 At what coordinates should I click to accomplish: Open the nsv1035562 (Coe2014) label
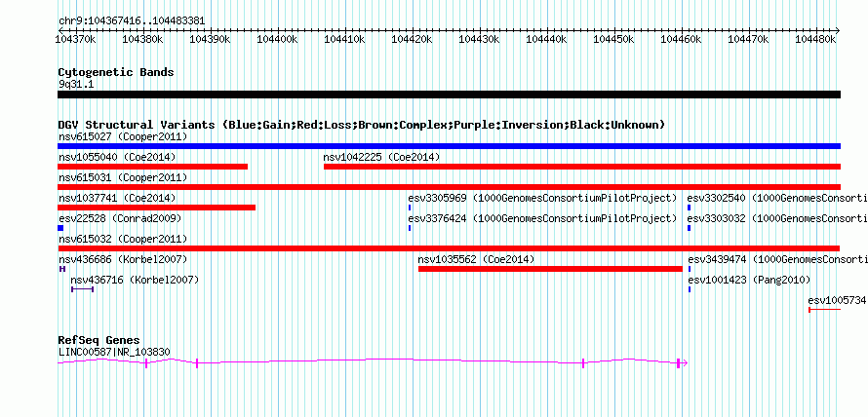coord(476,259)
